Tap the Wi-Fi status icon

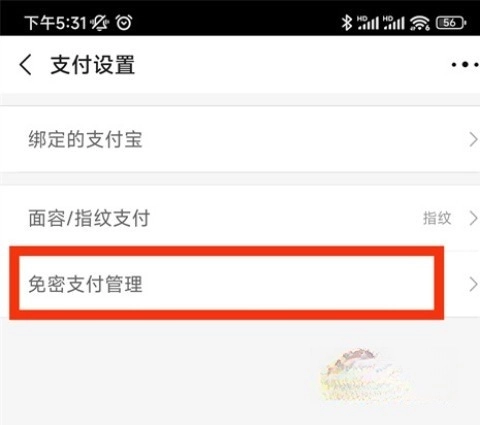420,23
